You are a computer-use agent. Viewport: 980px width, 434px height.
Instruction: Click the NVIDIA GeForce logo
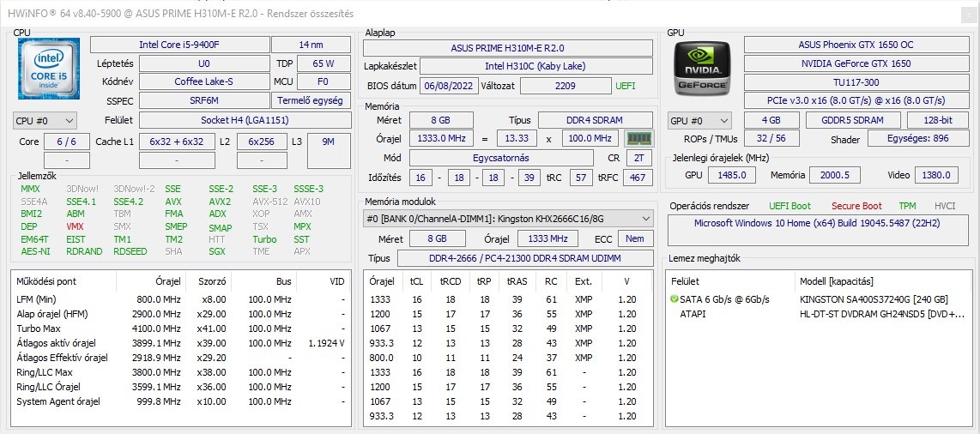(x=700, y=68)
